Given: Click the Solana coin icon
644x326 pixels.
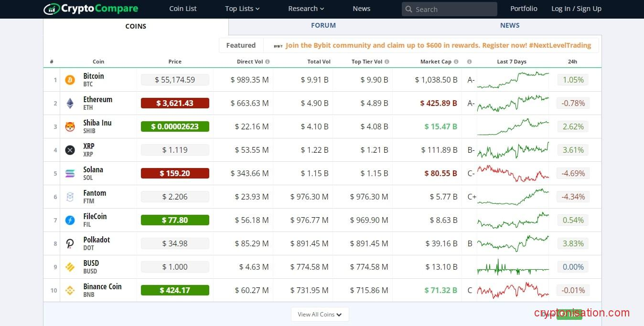Looking at the screenshot, I should 70,173.
